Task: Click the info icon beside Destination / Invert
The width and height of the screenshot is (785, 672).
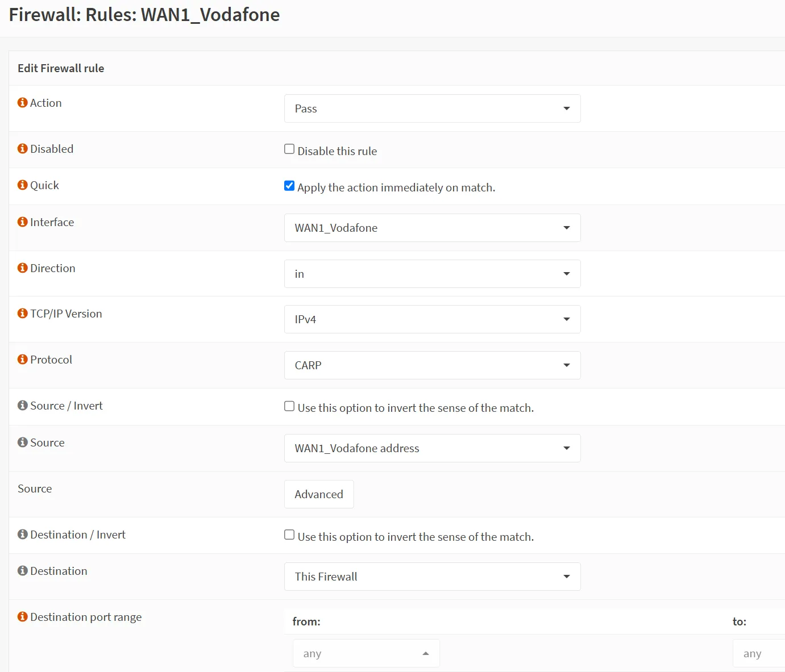Action: click(23, 535)
